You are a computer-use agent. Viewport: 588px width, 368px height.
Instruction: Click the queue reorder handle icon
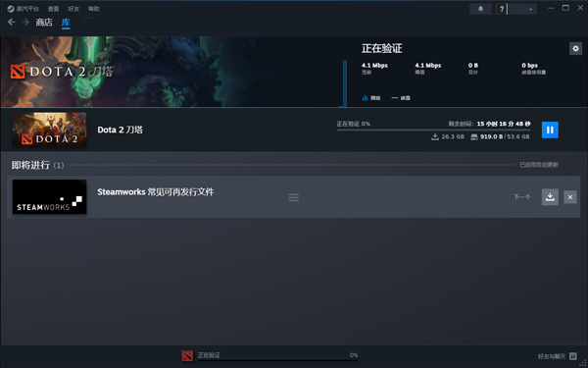tap(294, 197)
